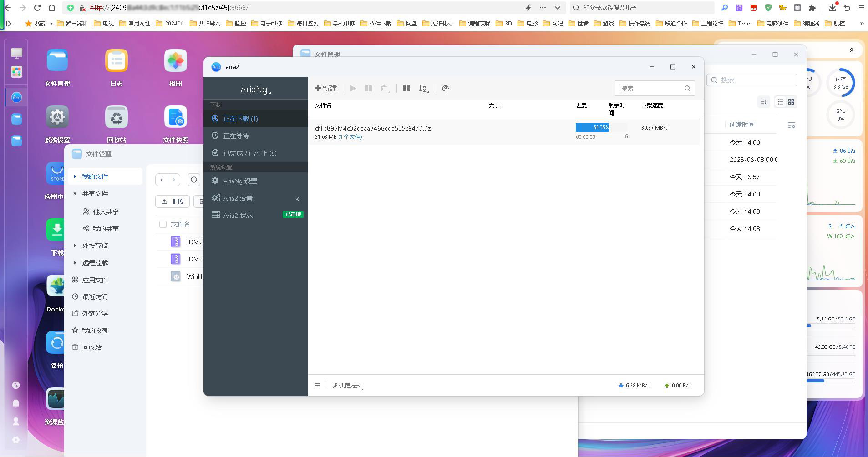
Task: Toggle sidebar with hamburger icon in aria2 footer
Action: point(317,386)
